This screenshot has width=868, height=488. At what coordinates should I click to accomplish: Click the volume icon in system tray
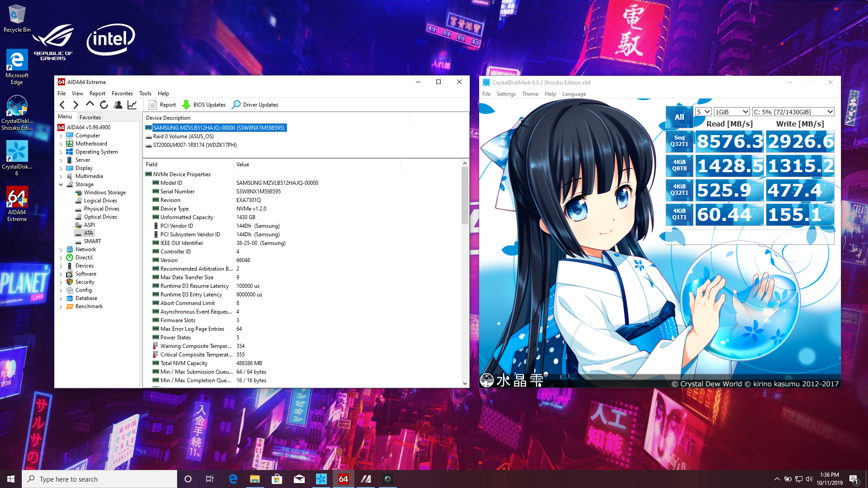click(x=809, y=479)
